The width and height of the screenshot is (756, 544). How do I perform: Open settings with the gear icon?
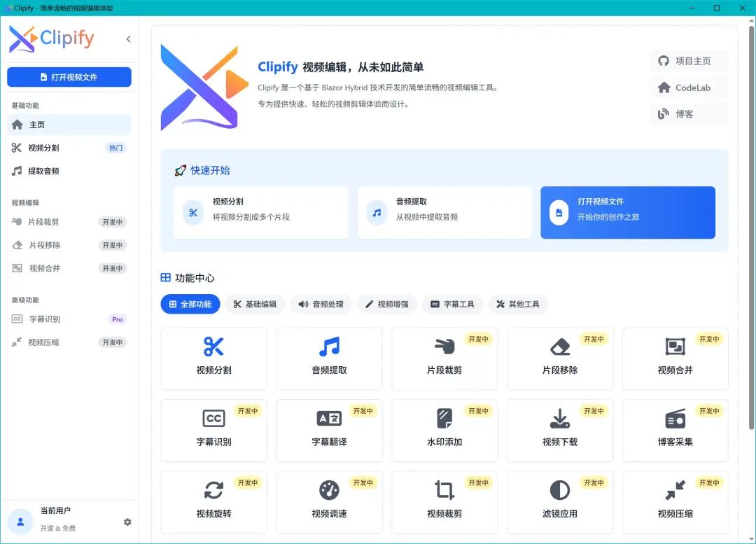click(x=127, y=522)
